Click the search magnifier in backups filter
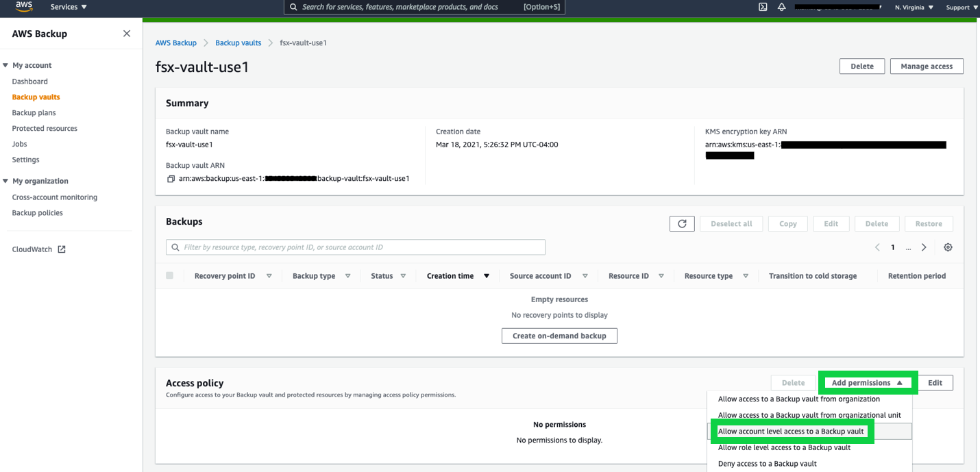Screen dimensions: 980x472 [174, 247]
